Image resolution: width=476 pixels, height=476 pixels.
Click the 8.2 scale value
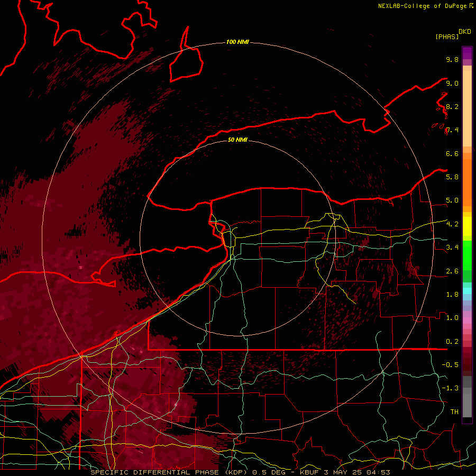click(452, 106)
